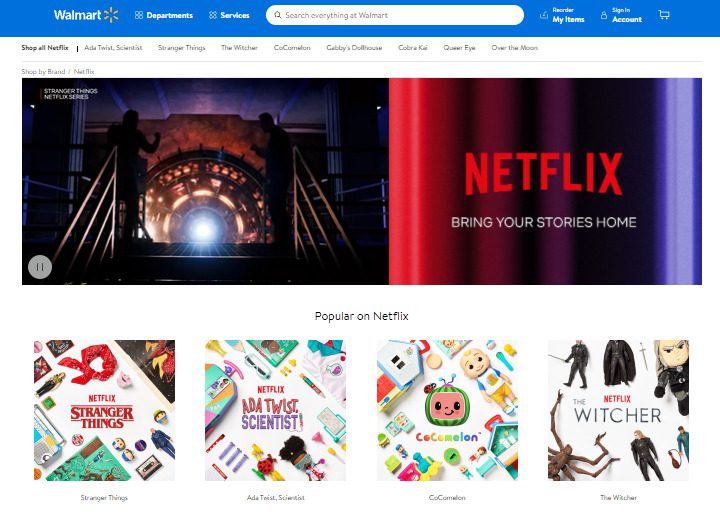Expand the Services menu

coord(230,15)
